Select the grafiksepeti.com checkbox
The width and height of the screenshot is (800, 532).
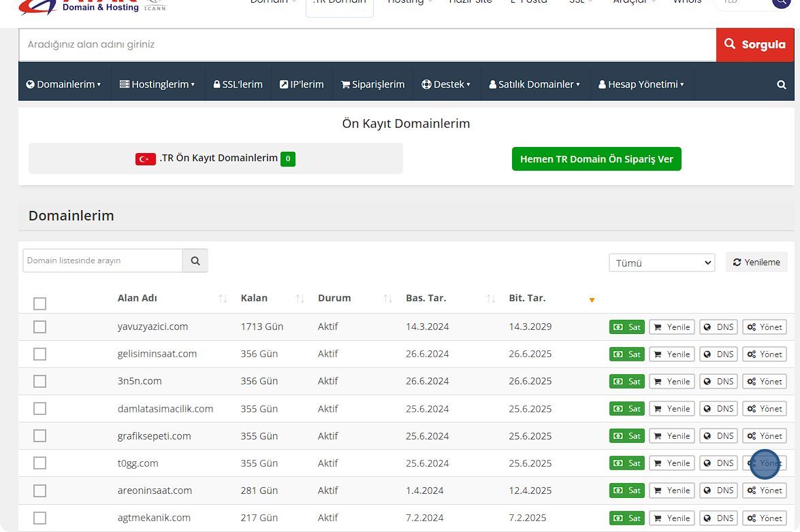[39, 436]
